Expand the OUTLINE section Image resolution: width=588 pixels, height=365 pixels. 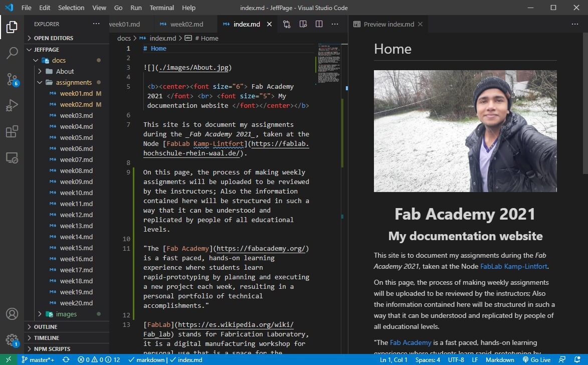67,327
